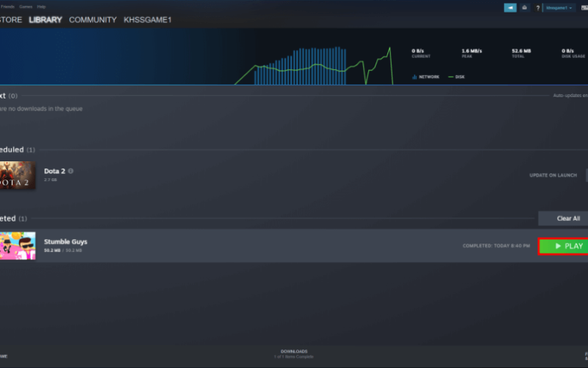This screenshot has width=588, height=368.
Task: Select the Stumble Guys title text
Action: click(65, 241)
